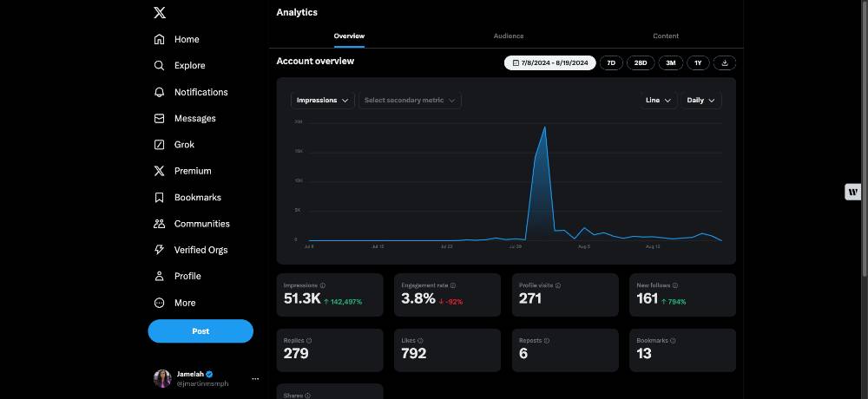Open Select secondary metric dropdown
Screen dimensions: 868x399
click(410, 100)
